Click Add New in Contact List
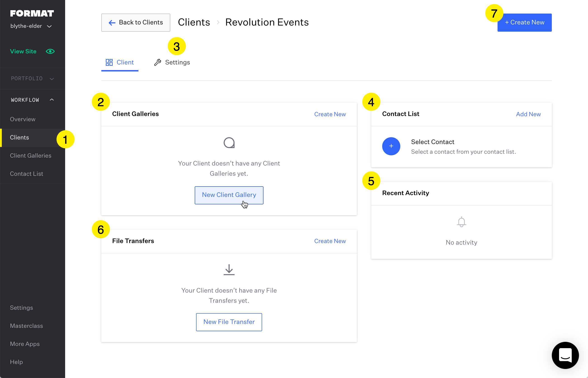Image resolution: width=588 pixels, height=378 pixels. [x=528, y=114]
